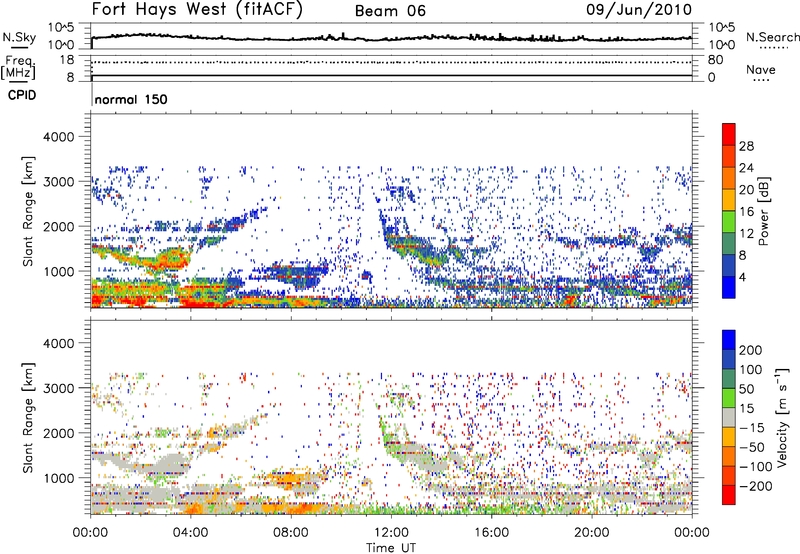The image size is (800, 554).
Task: Pick the red top segment of power colorbar
Action: click(729, 135)
